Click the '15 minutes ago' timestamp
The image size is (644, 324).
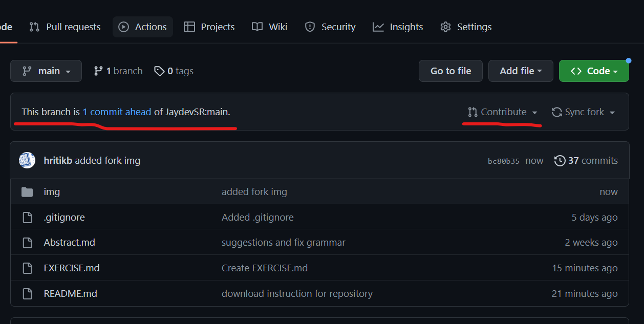[x=585, y=268]
